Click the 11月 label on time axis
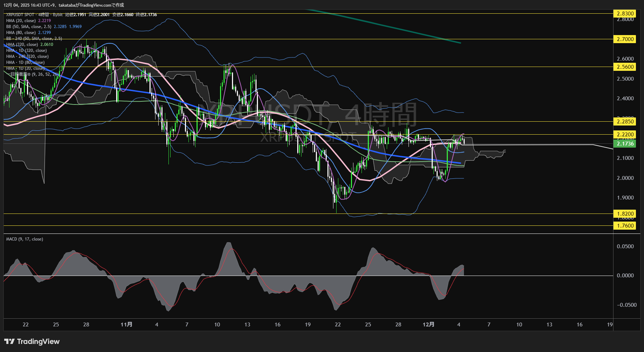The width and height of the screenshot is (644, 352). pos(126,324)
